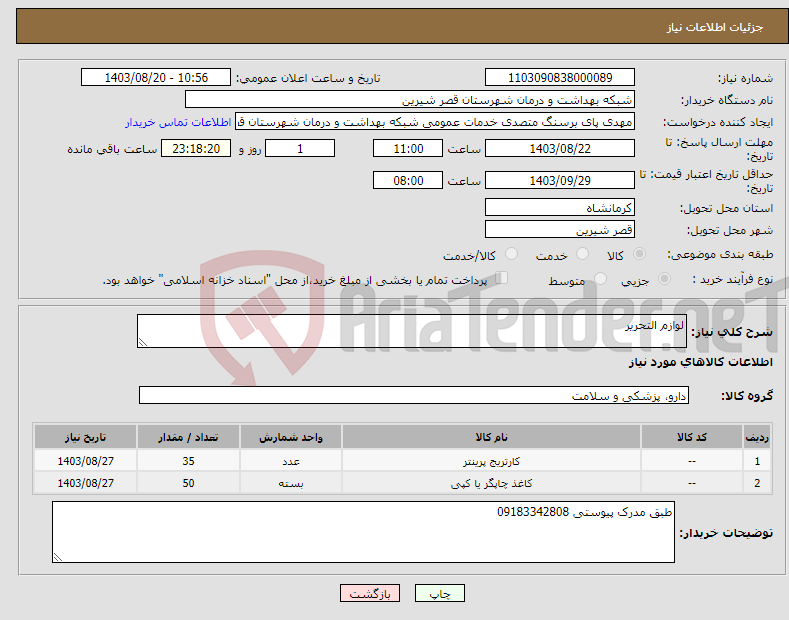
Task: Click the resize handle of buyer notes box
Action: click(x=58, y=557)
